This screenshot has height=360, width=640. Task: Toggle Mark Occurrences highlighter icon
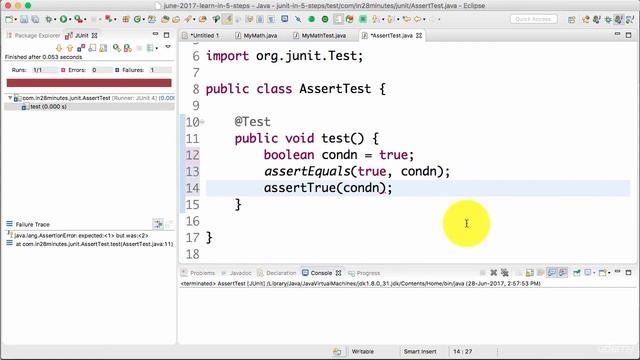pyautogui.click(x=227, y=19)
